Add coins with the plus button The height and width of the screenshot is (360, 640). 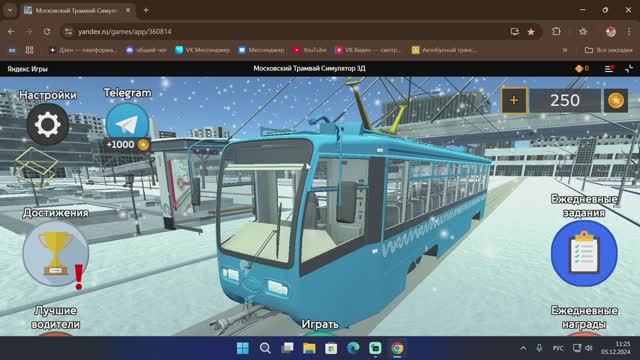514,100
